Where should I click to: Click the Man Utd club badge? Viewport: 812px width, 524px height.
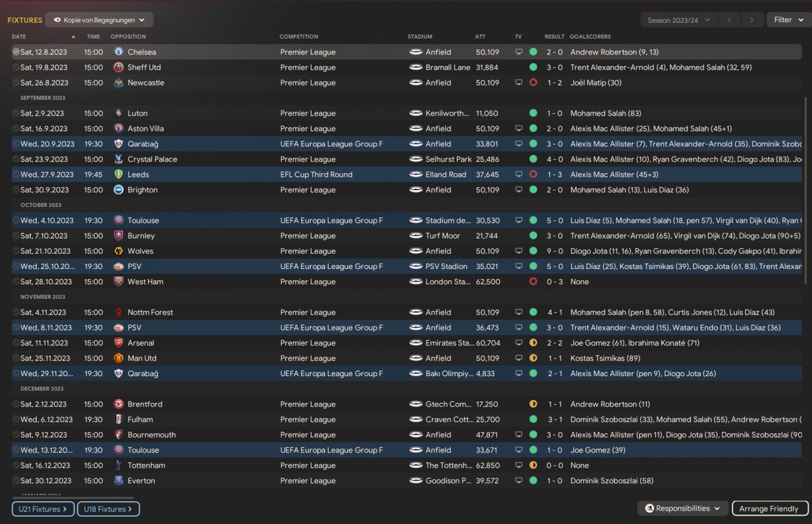[x=119, y=358]
